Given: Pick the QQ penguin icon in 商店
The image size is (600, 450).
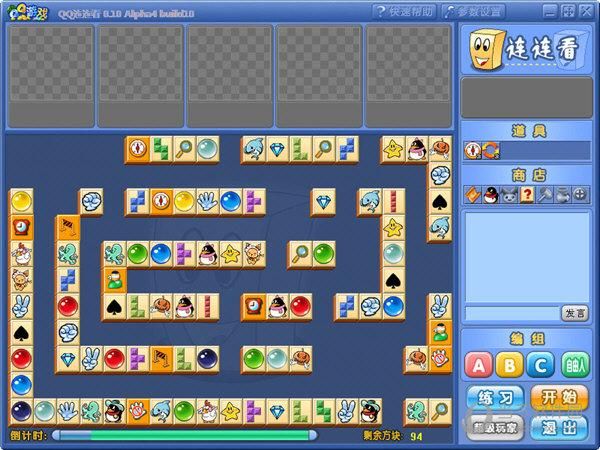Looking at the screenshot, I should click(x=490, y=195).
